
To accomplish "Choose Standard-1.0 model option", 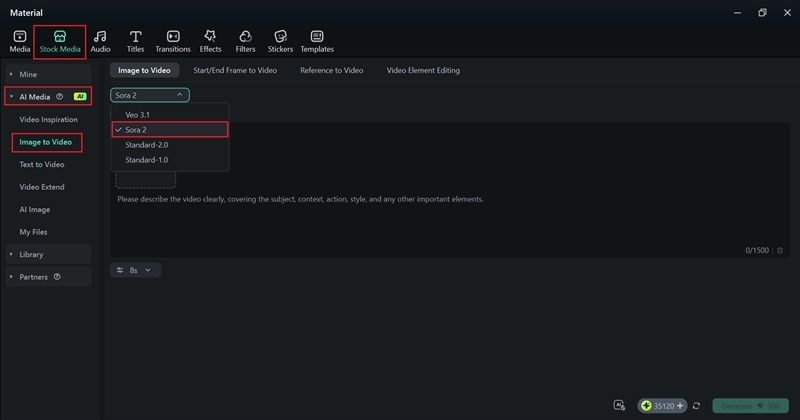I will tap(170, 160).
